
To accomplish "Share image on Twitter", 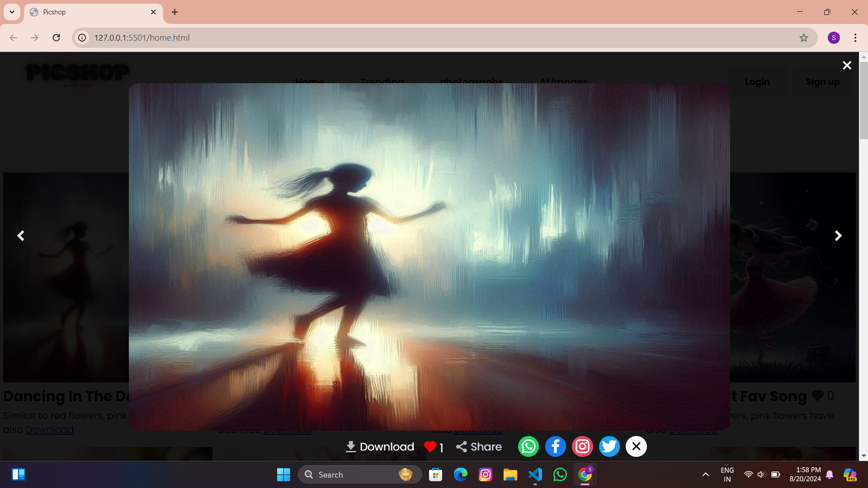I will (609, 446).
